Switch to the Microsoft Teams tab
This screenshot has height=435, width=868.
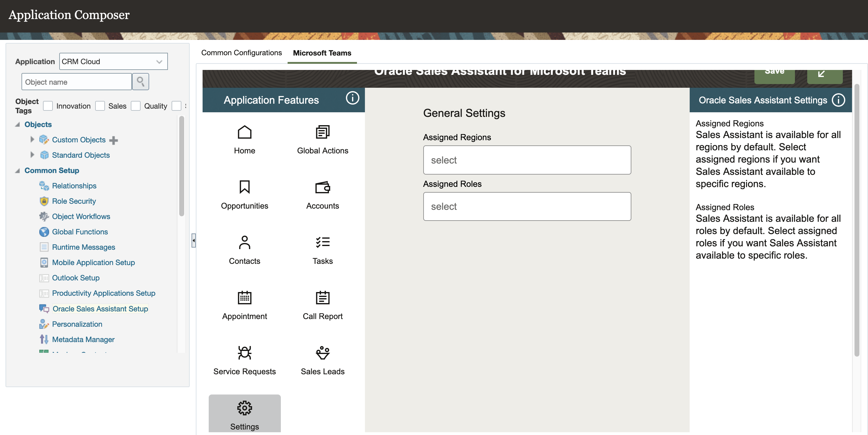click(x=322, y=53)
